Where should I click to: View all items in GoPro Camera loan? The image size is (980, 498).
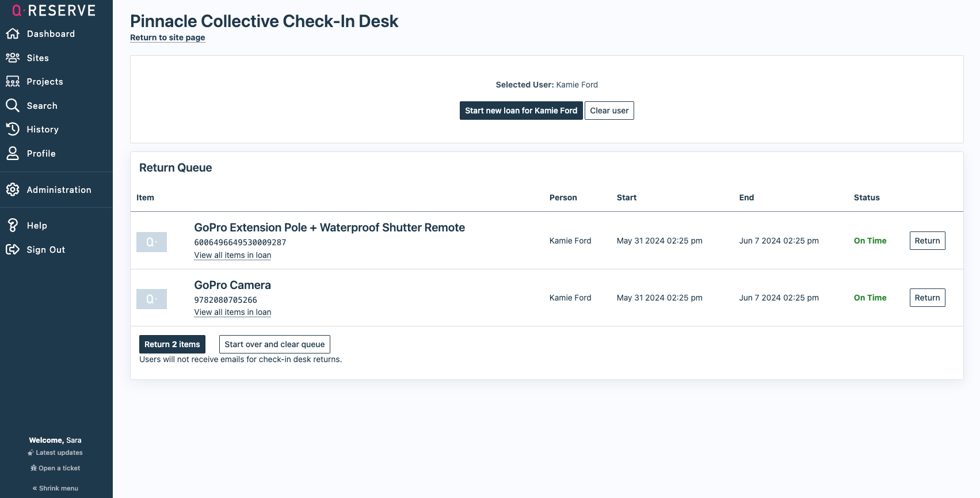coord(232,312)
